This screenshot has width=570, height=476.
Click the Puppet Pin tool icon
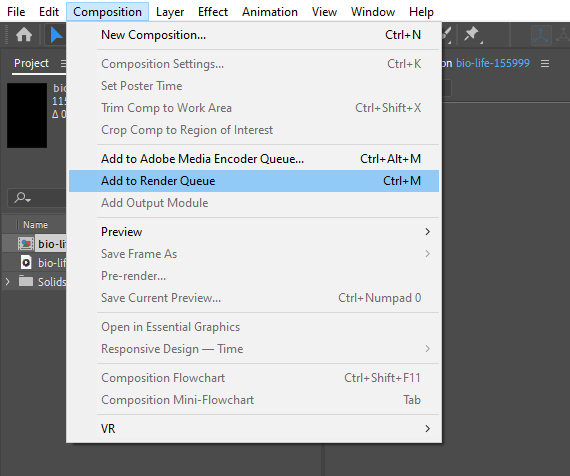click(472, 35)
